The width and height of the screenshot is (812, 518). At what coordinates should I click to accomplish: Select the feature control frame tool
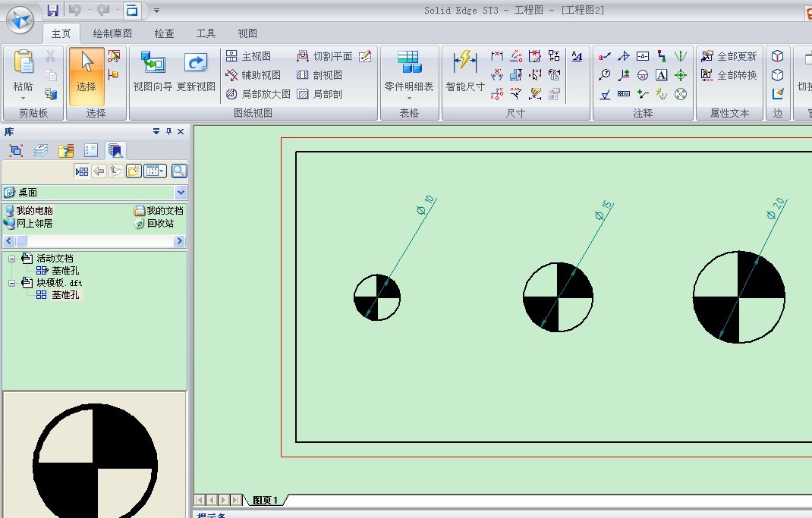click(624, 94)
